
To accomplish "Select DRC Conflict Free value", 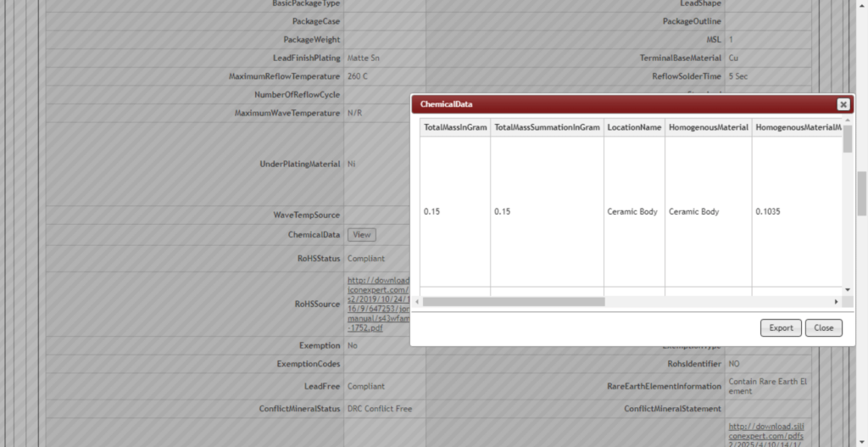I will (380, 409).
